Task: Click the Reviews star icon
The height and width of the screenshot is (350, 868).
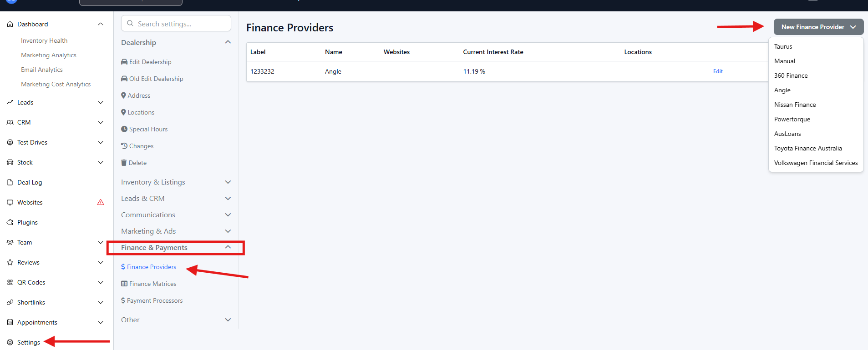Action: pos(10,262)
